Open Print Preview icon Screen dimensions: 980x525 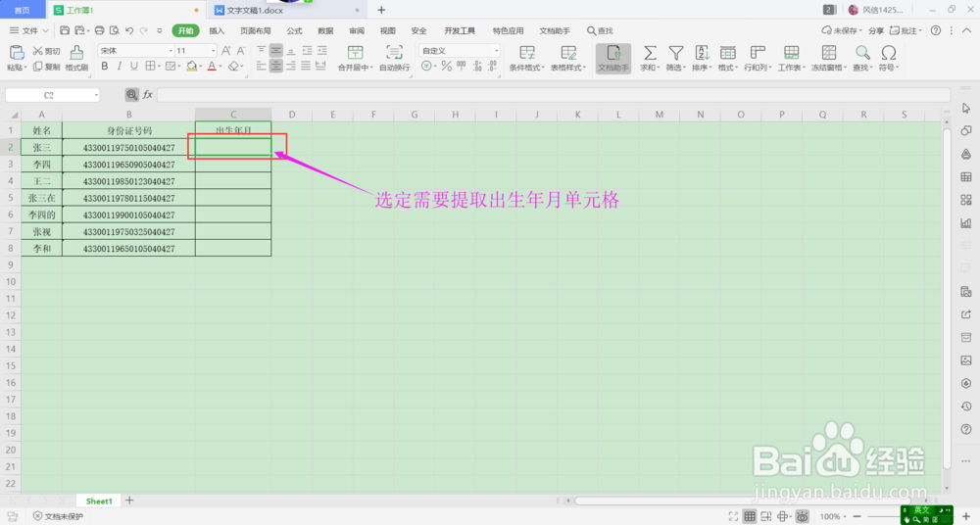pyautogui.click(x=115, y=30)
